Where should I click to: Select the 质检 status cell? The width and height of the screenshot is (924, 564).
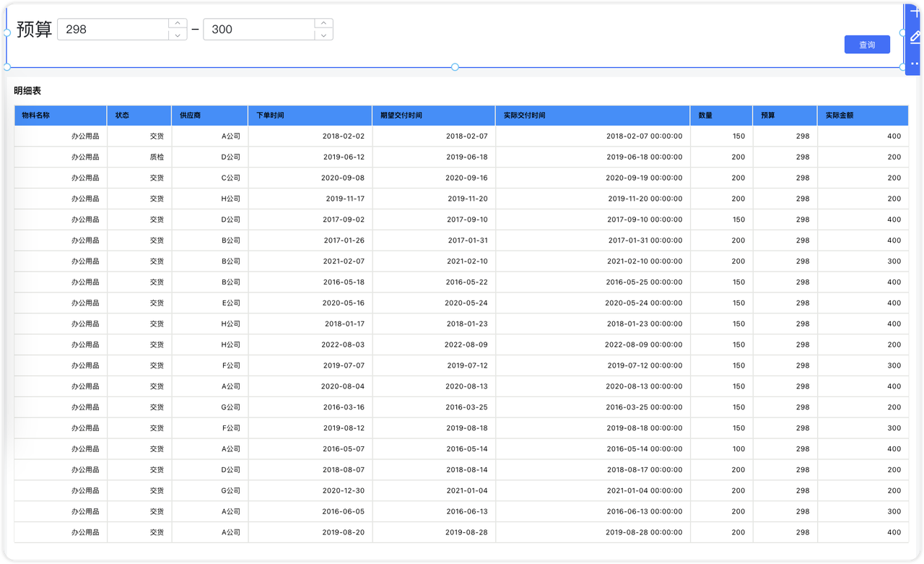point(139,157)
